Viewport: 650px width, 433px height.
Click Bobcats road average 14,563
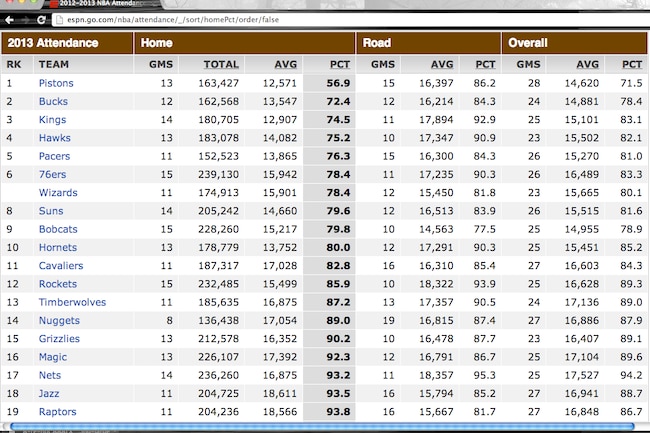point(436,229)
